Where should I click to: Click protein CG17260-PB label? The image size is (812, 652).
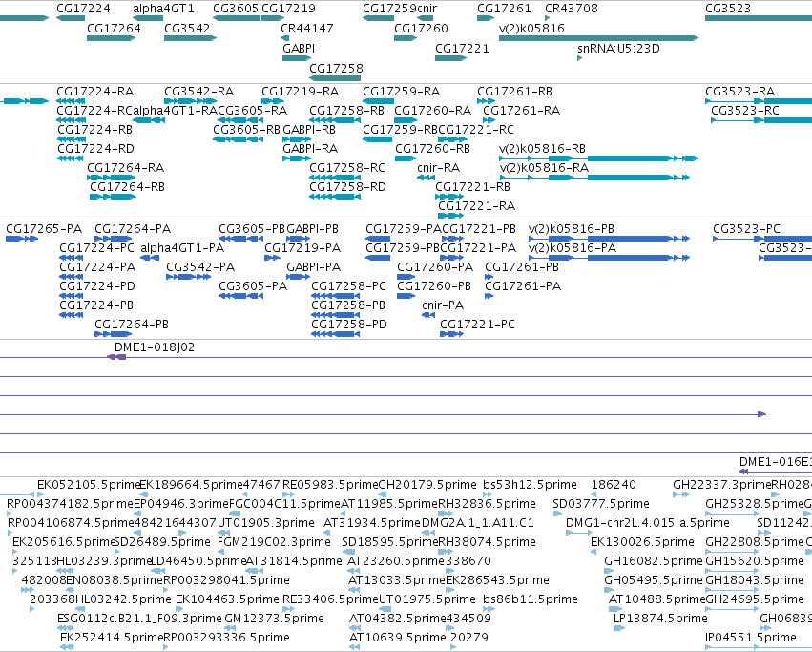pos(434,286)
